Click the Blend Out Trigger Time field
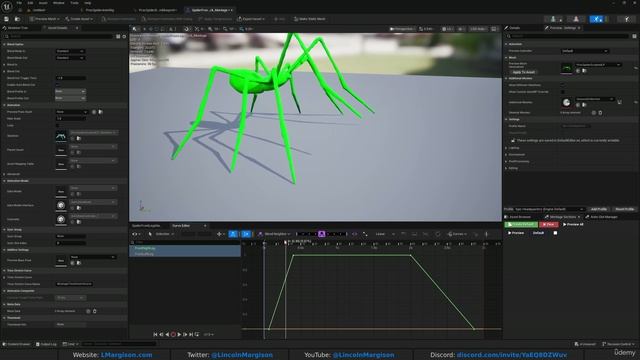Image resolution: width=640 pixels, height=360 pixels. pyautogui.click(x=70, y=78)
